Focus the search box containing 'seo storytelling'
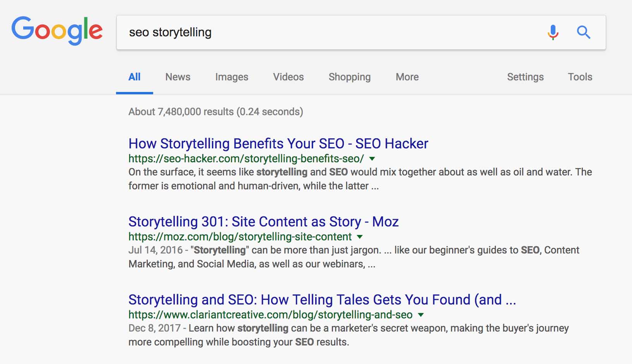 pyautogui.click(x=361, y=32)
